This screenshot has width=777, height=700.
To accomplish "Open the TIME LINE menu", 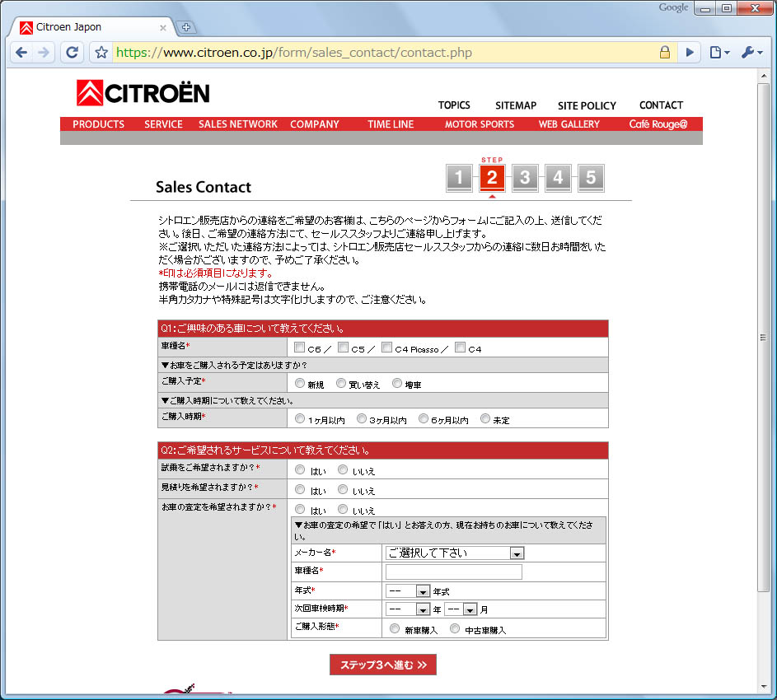I will (391, 124).
